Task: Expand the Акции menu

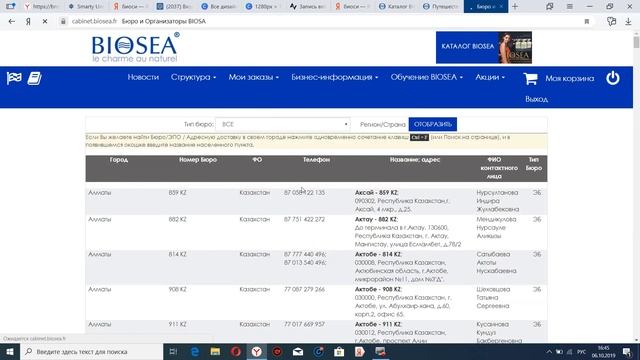Action: [x=490, y=77]
